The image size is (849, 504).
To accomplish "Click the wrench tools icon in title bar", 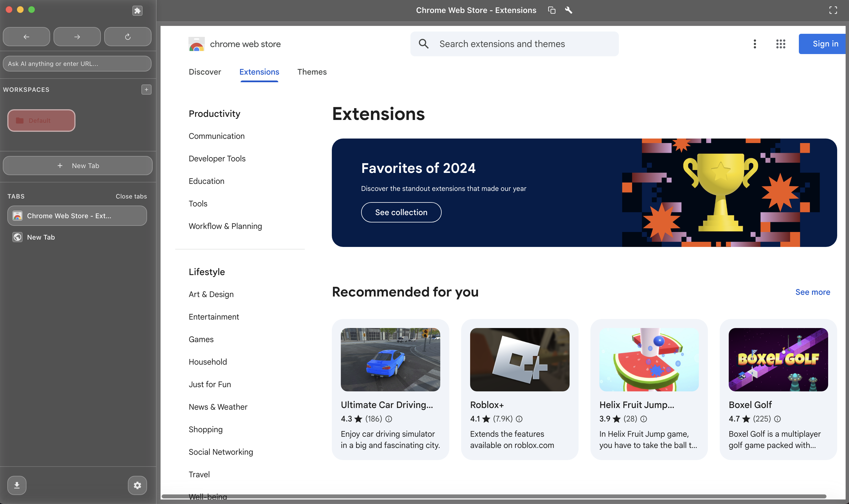I will click(569, 10).
